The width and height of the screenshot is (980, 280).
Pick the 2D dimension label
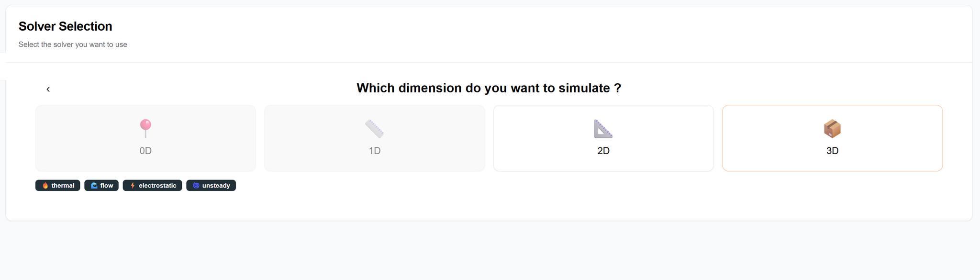[603, 151]
